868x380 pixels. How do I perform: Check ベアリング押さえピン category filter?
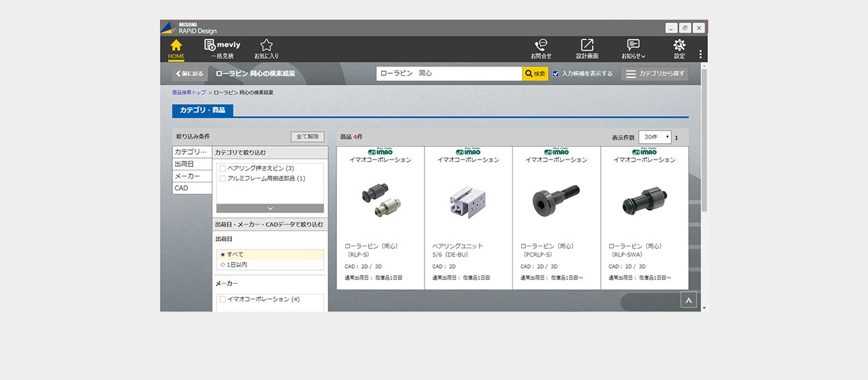coord(222,168)
